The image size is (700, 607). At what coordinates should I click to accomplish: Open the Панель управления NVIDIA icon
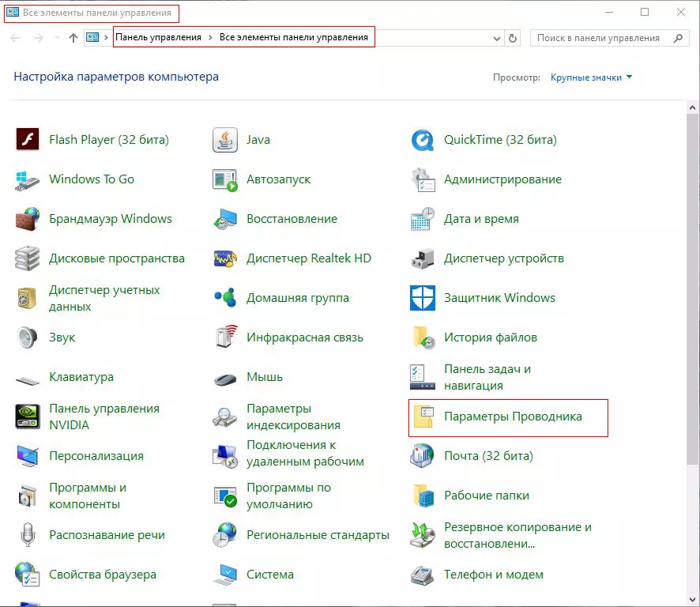pos(28,417)
